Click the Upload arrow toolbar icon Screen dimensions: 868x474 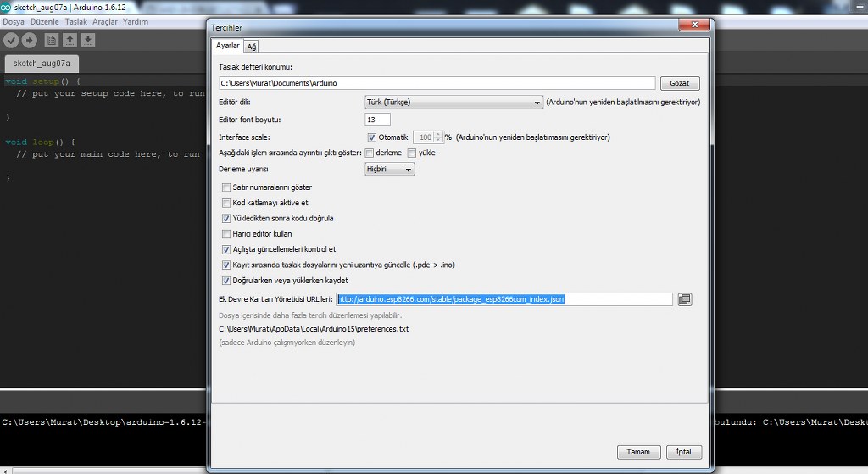[x=30, y=40]
